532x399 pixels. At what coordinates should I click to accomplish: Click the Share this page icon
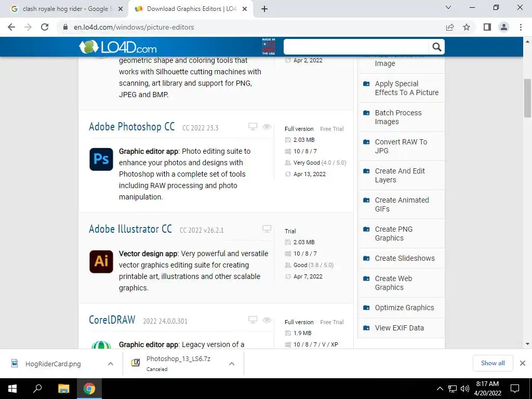[450, 27]
